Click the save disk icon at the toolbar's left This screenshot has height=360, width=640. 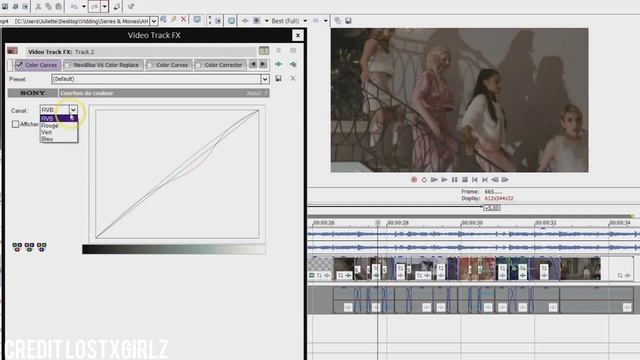(5, 7)
